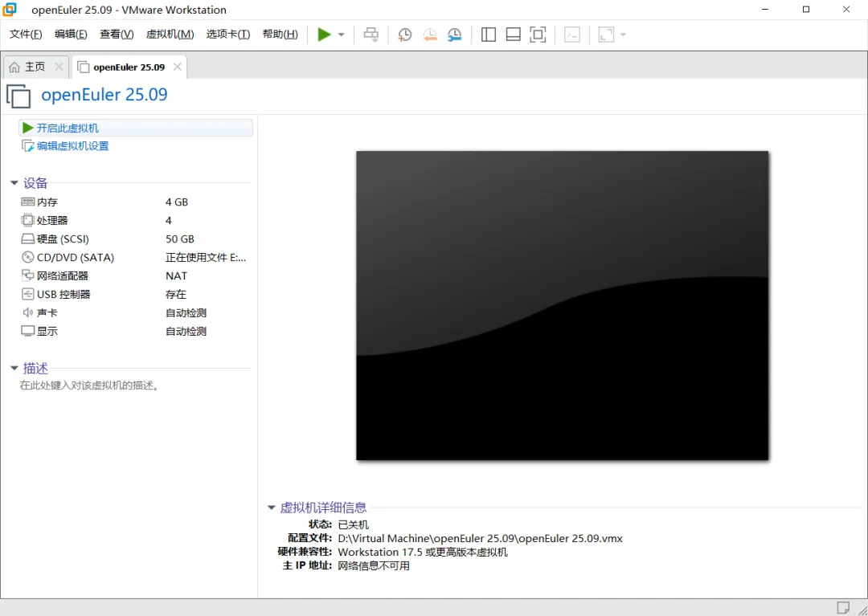Click the stretch guest display icon
This screenshot has width=868, height=616.
[x=606, y=35]
